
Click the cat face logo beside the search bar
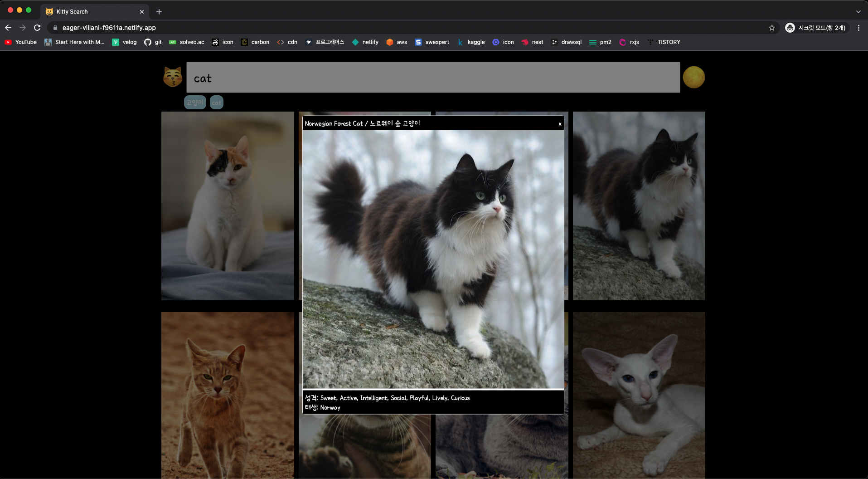pos(173,77)
